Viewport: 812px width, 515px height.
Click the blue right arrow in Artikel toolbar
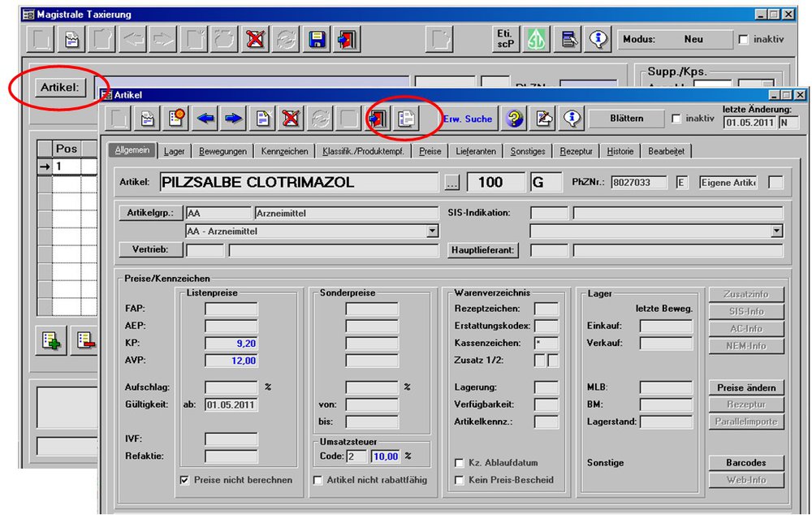(x=234, y=119)
